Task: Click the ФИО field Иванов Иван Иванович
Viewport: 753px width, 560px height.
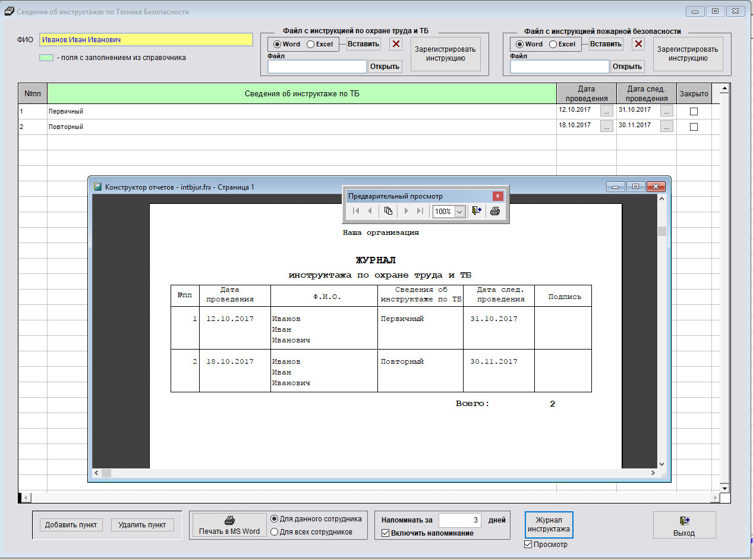Action: [x=146, y=40]
